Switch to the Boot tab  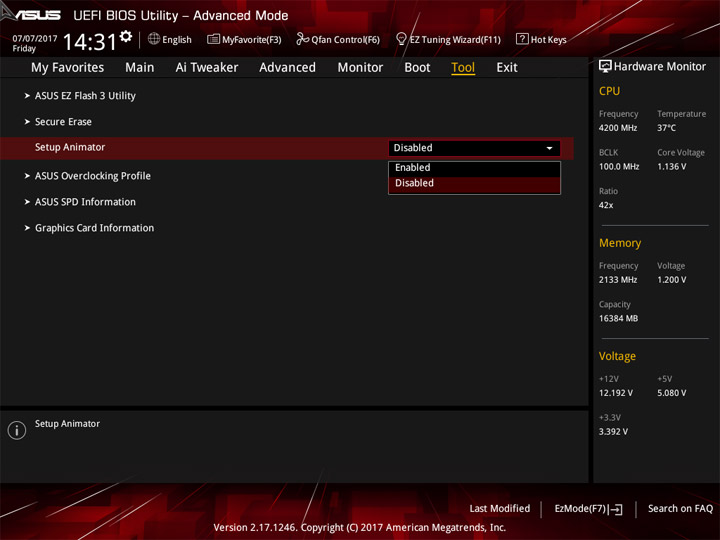pyautogui.click(x=417, y=68)
